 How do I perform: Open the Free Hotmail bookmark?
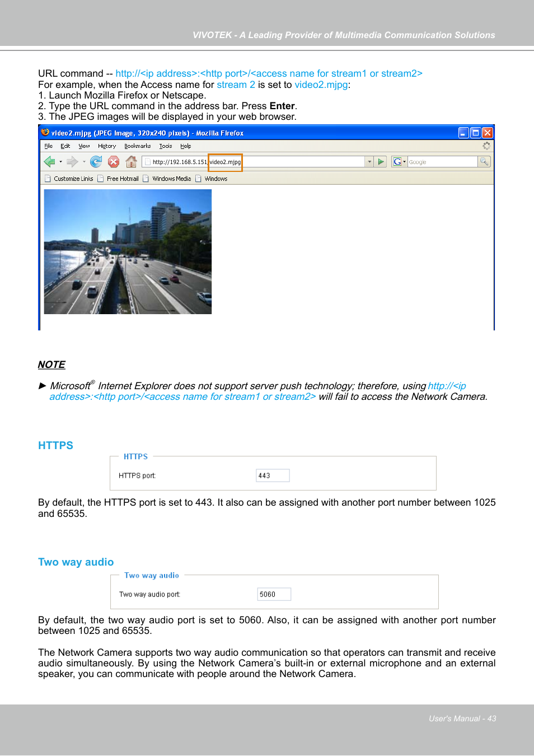click(118, 179)
